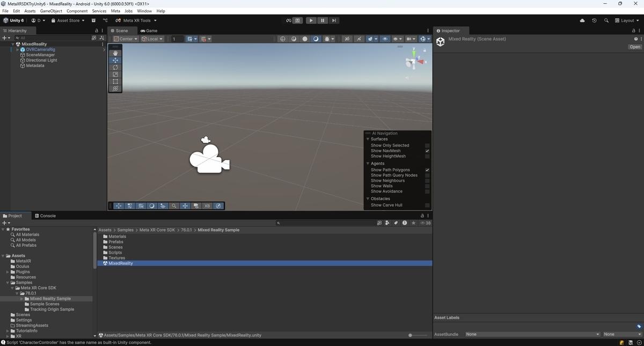Click the grid snap value field
This screenshot has height=346, width=644.
pos(177,39)
